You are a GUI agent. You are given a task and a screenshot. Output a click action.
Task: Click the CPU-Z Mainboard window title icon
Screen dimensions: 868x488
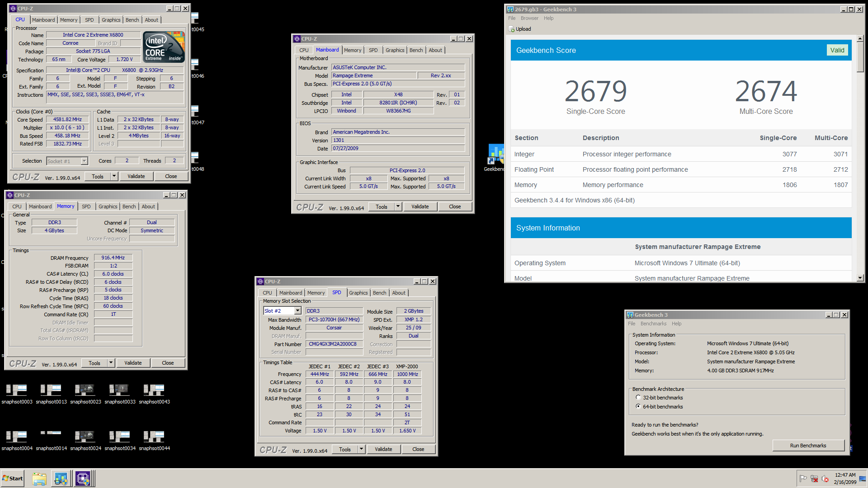tap(297, 39)
